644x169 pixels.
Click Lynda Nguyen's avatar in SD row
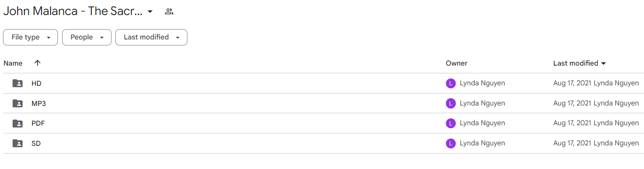(451, 143)
